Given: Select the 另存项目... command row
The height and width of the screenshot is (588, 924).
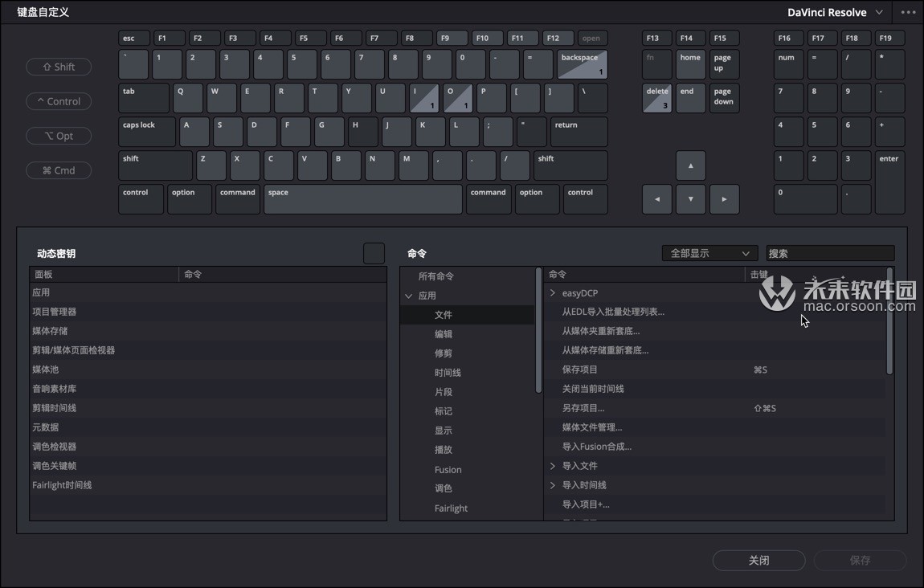Looking at the screenshot, I should (714, 408).
